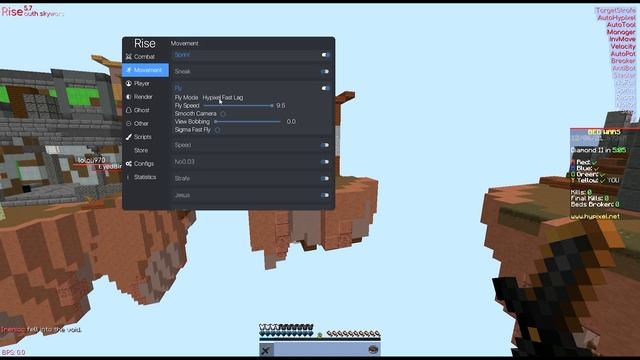Open Scripts using the brush icon
This screenshot has height=360, width=640.
[129, 137]
